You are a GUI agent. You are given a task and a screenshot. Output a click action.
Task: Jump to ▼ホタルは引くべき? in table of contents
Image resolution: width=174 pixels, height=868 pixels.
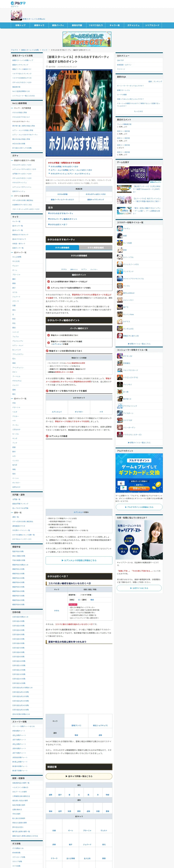[x=58, y=224]
